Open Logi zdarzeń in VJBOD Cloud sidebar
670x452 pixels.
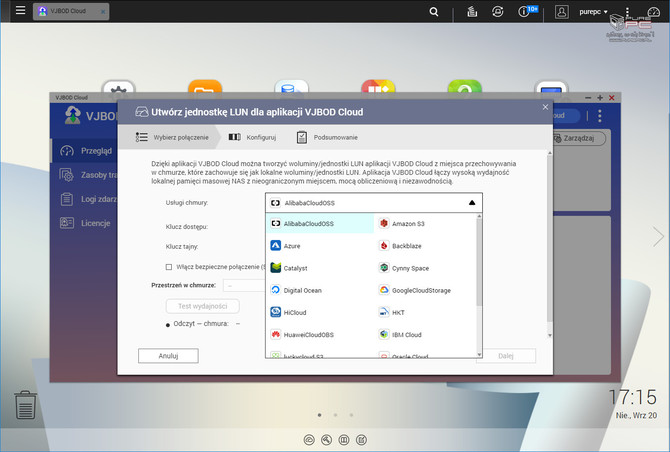pos(88,199)
